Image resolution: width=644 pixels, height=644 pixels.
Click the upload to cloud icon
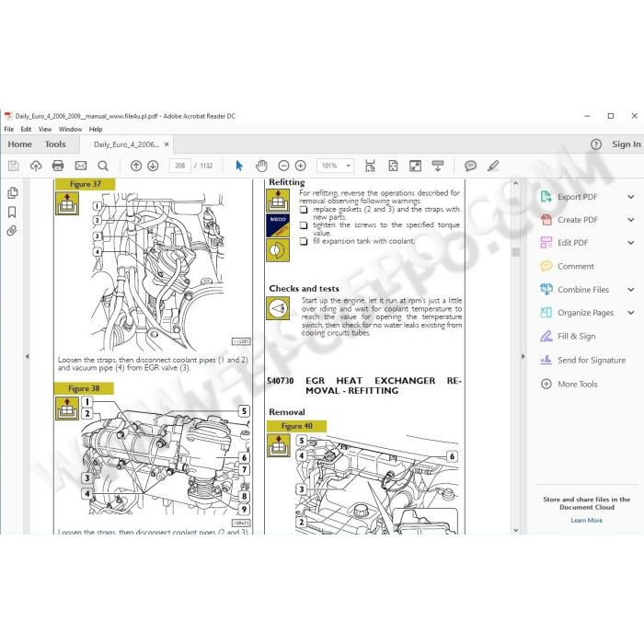[36, 166]
